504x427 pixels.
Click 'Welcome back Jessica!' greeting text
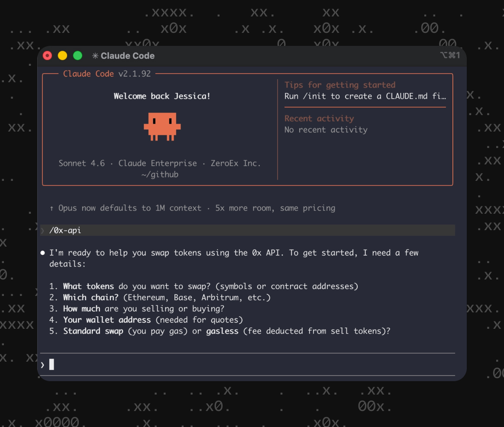[162, 96]
